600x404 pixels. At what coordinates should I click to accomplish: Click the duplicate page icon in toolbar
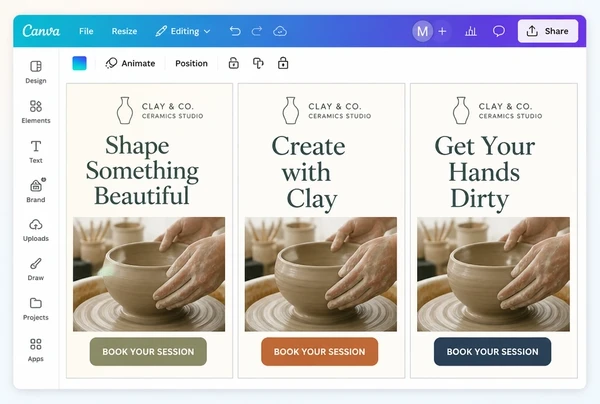pyautogui.click(x=258, y=63)
